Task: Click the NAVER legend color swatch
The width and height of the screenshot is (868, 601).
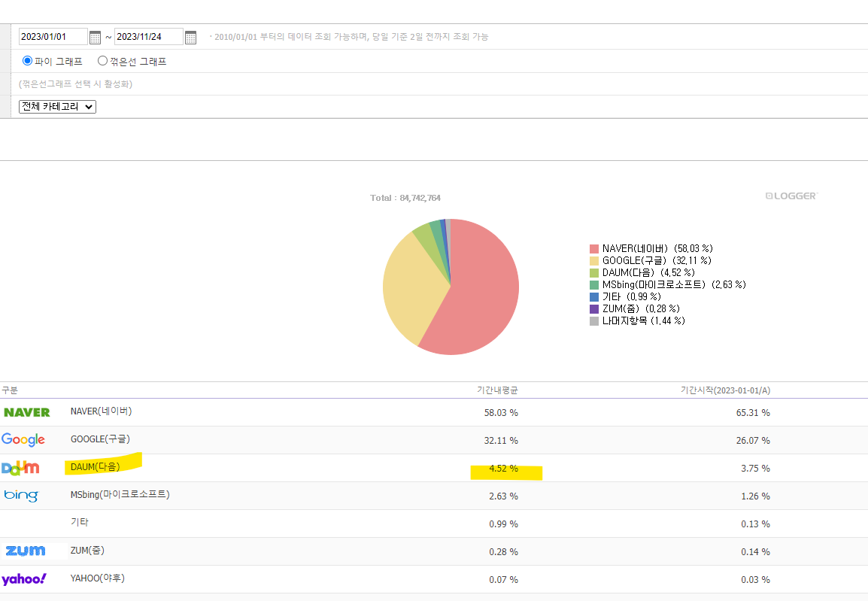Action: coord(594,249)
